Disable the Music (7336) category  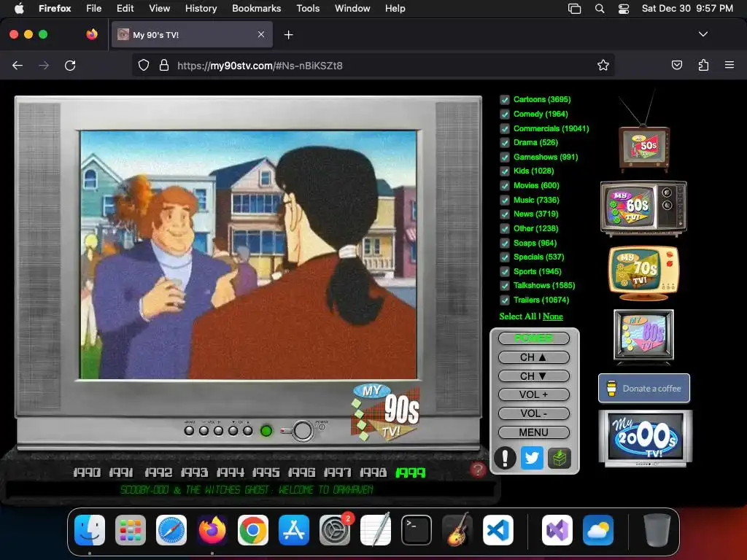505,200
